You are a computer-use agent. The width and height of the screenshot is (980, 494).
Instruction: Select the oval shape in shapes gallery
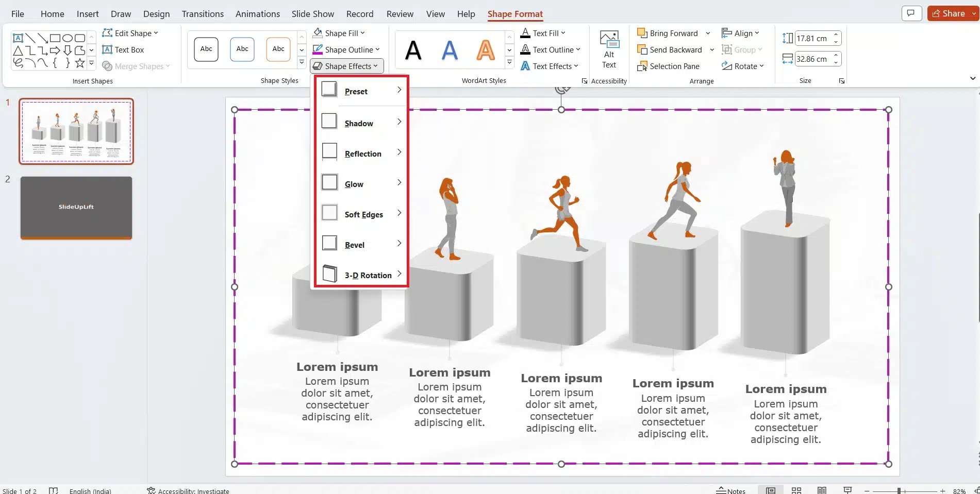(x=68, y=38)
